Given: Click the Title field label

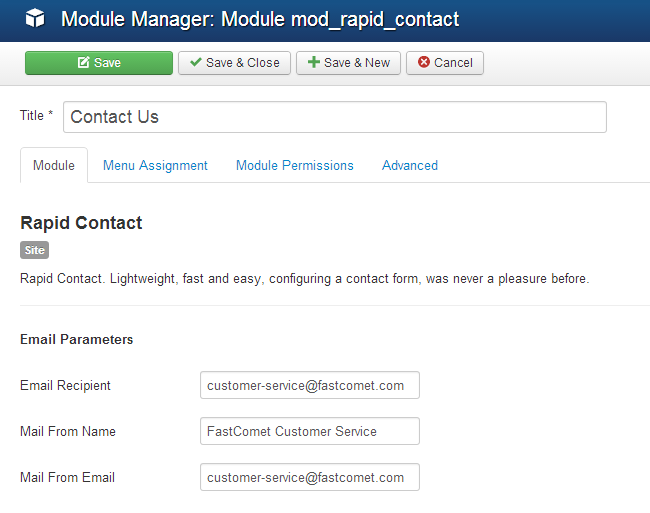Looking at the screenshot, I should click(x=32, y=116).
